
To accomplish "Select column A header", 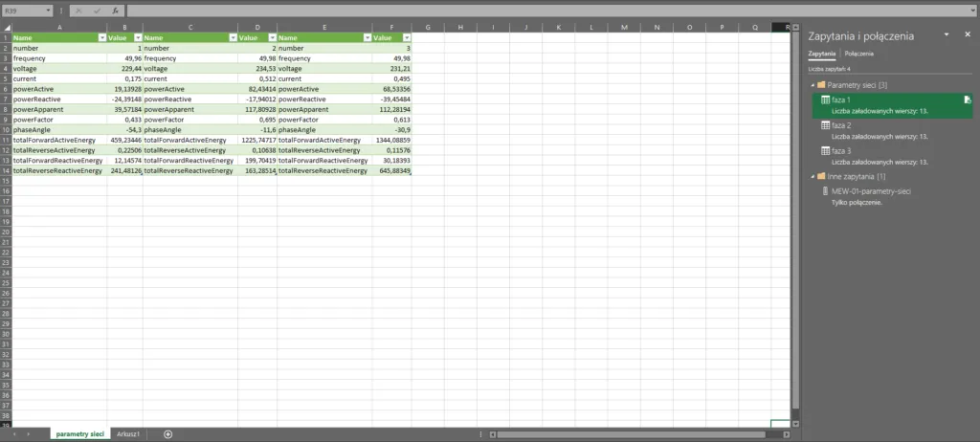I will (59, 28).
